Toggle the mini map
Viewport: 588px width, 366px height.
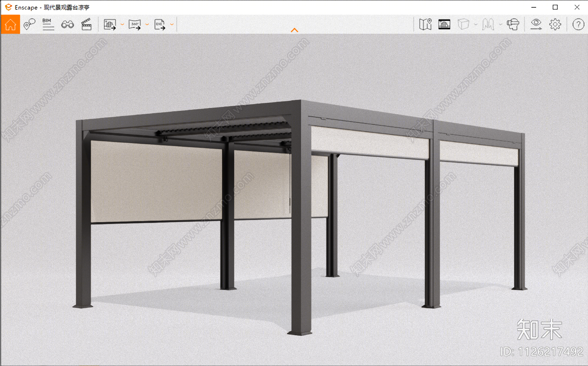coord(425,24)
